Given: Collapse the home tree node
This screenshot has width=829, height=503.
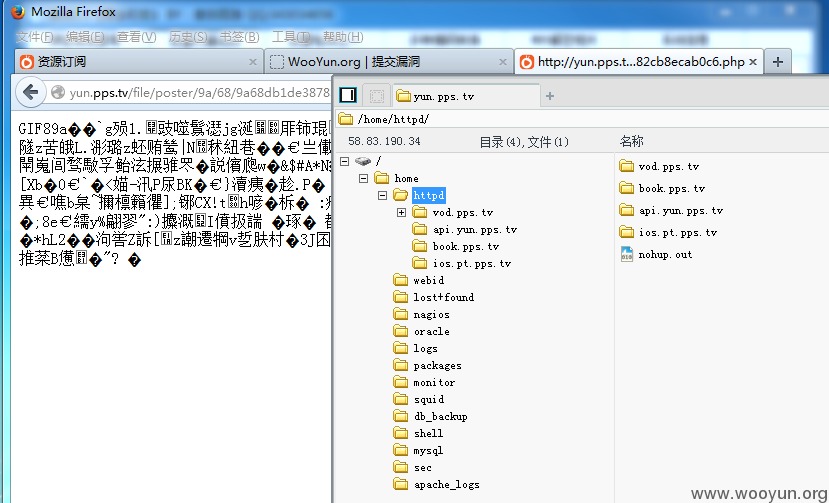Looking at the screenshot, I should coord(364,178).
